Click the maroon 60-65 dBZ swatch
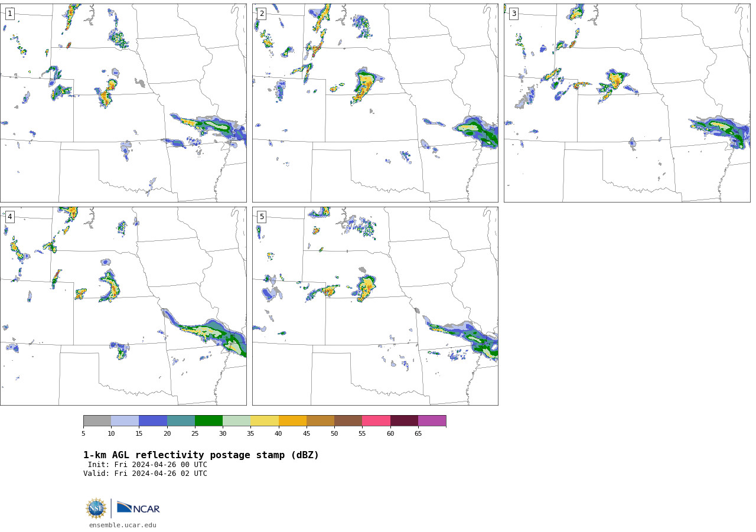756x532 pixels. [x=404, y=421]
